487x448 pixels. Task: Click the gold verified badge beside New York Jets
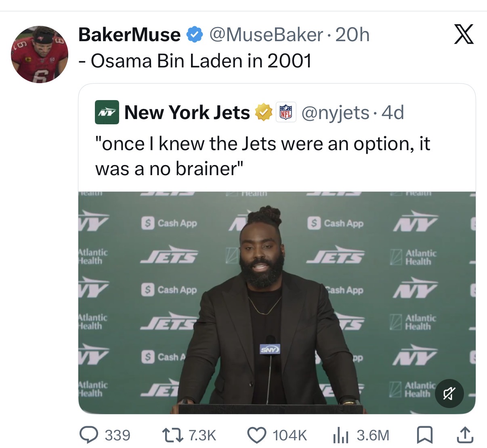263,112
